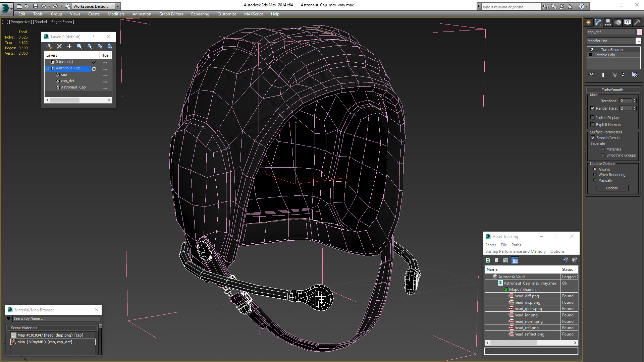Expand the Editable Poly modifier entry
The height and width of the screenshot is (362, 644).
coord(591,55)
